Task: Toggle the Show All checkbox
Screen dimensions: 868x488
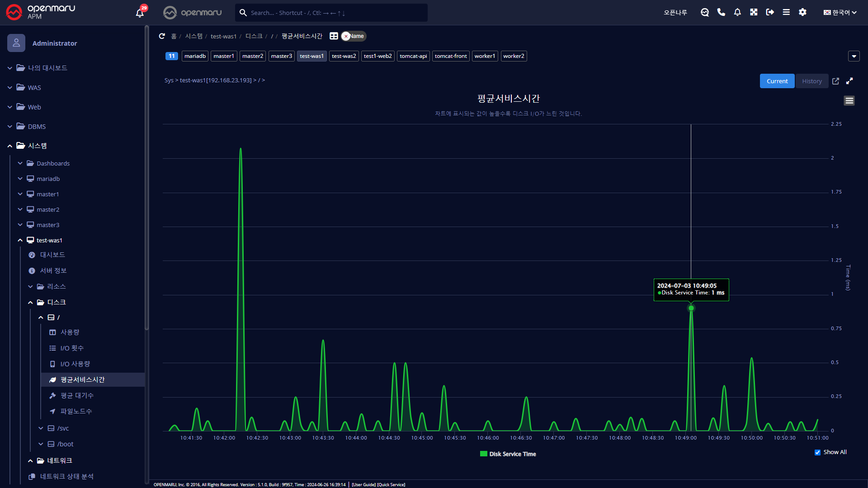Action: pyautogui.click(x=817, y=452)
